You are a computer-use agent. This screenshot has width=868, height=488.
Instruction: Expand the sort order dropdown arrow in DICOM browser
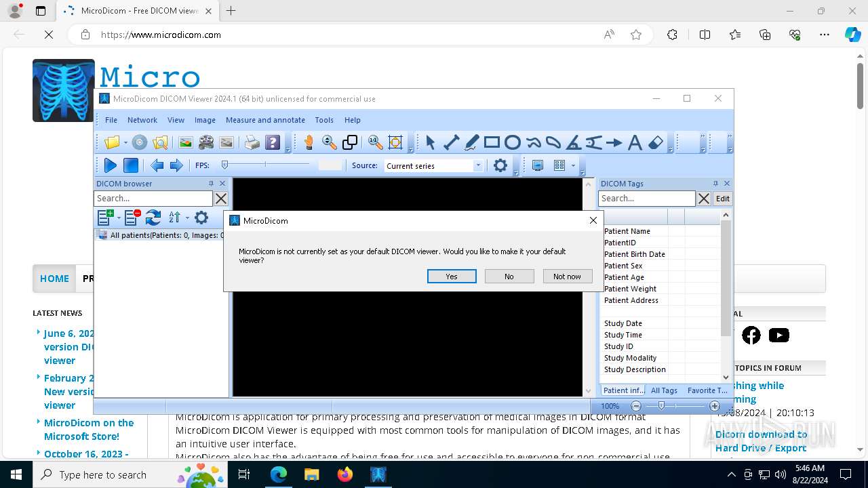(187, 218)
